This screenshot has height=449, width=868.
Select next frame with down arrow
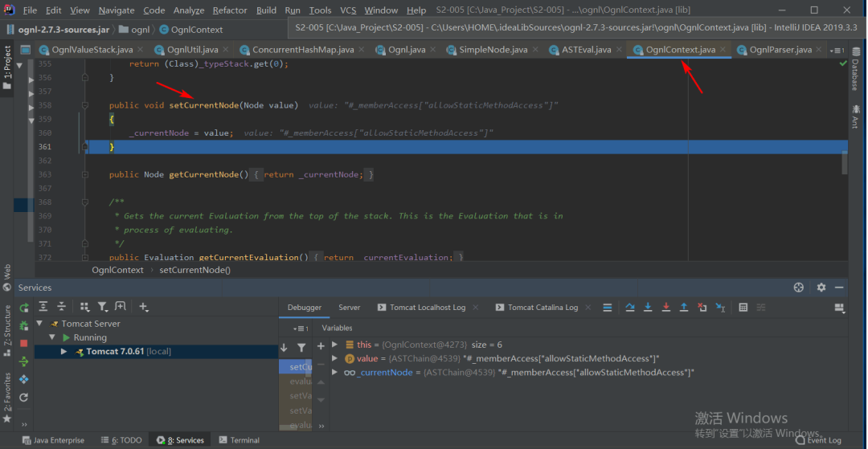[x=284, y=348]
